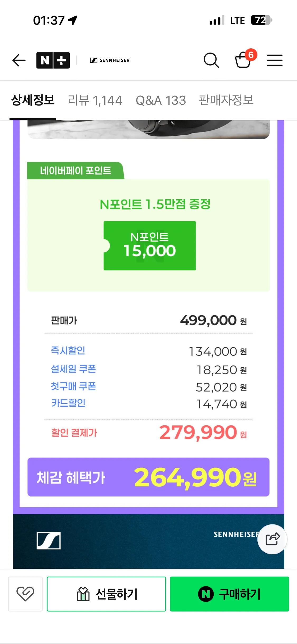Tap the green 구매하기 button
This screenshot has height=644, width=297.
[x=229, y=594]
